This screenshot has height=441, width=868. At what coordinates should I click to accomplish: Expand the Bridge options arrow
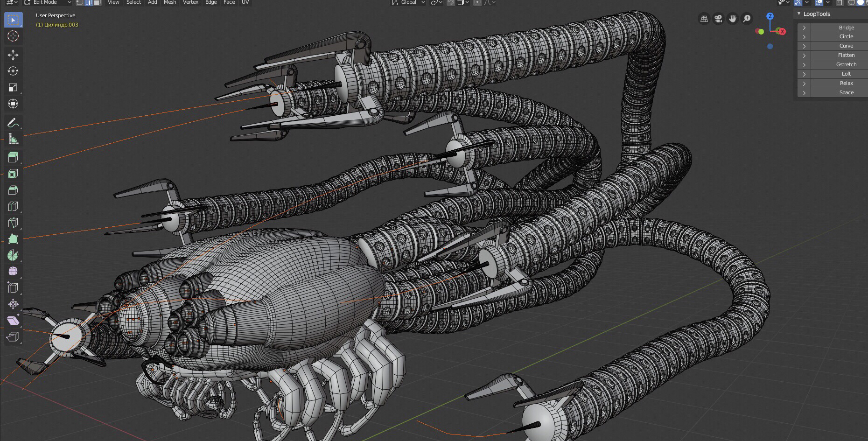point(804,28)
